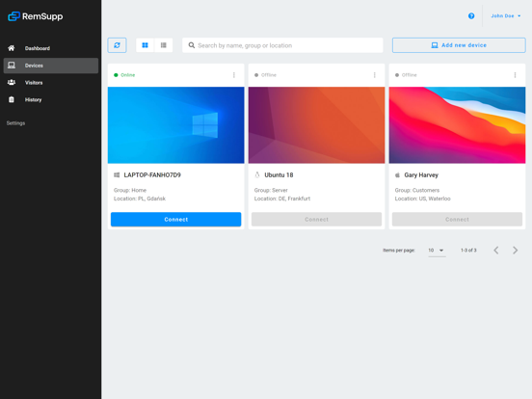Click the search magnifier icon
Image resolution: width=532 pixels, height=399 pixels.
coord(192,45)
